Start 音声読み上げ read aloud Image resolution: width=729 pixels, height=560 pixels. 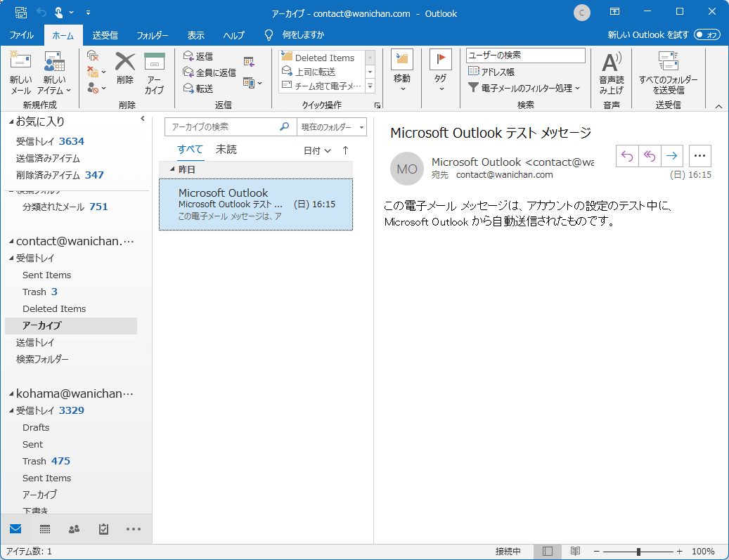tap(611, 72)
